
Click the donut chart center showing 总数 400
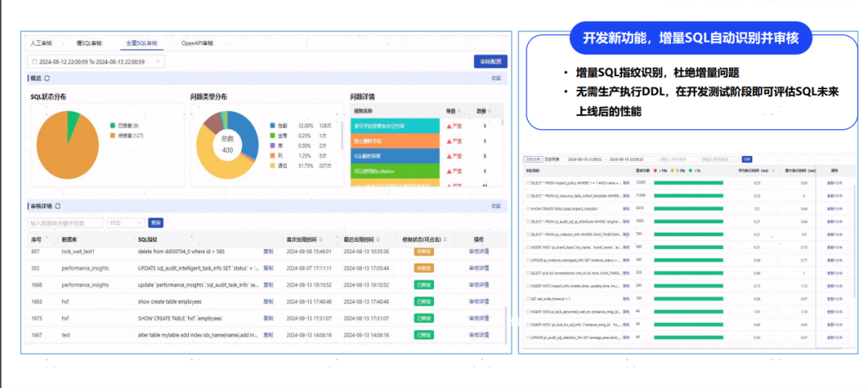(x=227, y=145)
